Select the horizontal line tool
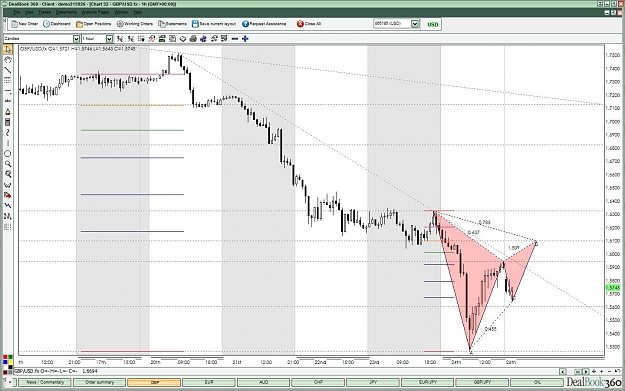 [x=8, y=91]
